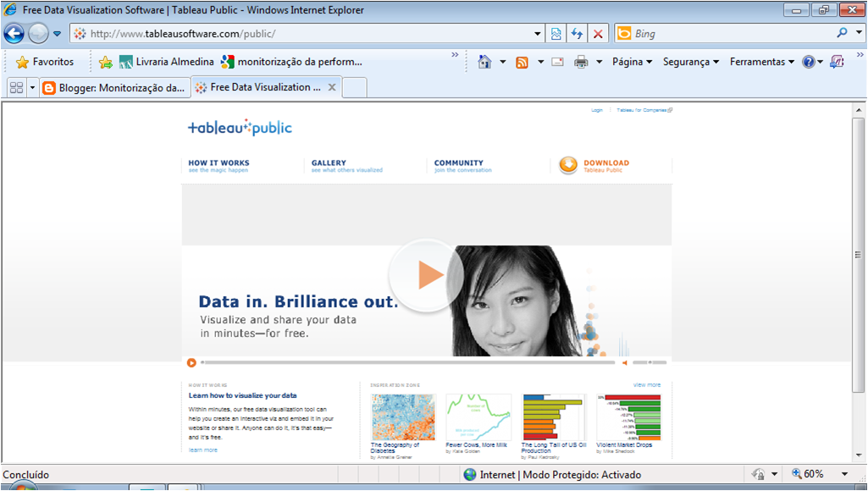
Task: Open the Favoritos star button
Action: (45, 62)
